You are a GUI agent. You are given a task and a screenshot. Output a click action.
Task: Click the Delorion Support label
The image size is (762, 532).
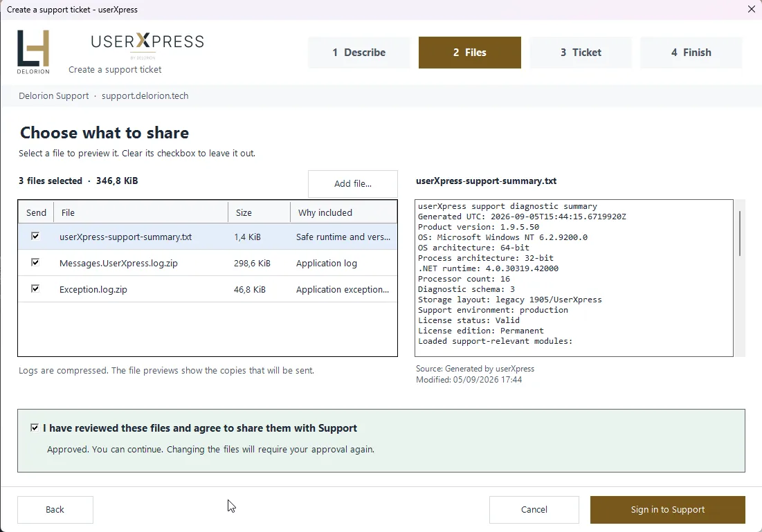[x=54, y=95]
